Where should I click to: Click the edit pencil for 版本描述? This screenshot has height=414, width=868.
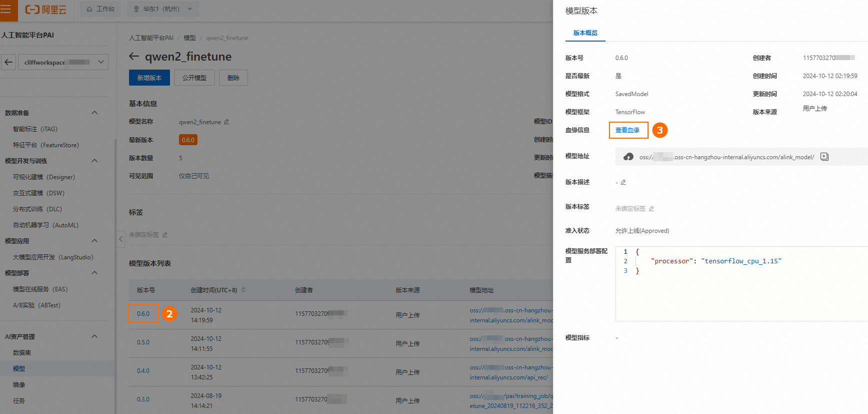click(x=623, y=182)
